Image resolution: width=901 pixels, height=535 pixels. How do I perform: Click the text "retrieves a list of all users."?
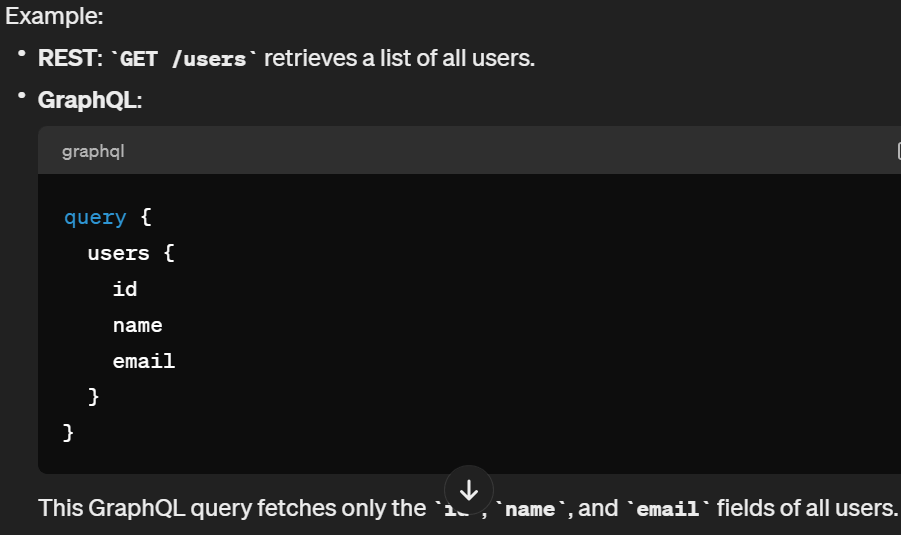[399, 58]
